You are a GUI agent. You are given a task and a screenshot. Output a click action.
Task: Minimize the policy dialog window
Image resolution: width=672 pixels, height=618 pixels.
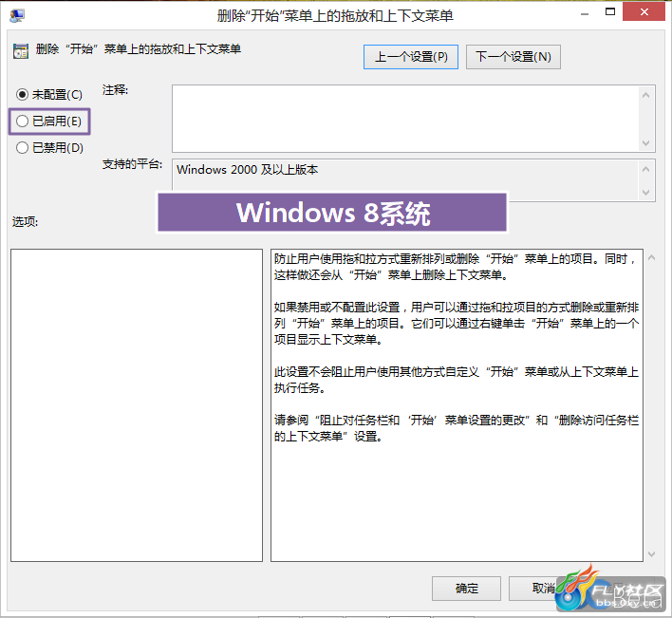584,14
